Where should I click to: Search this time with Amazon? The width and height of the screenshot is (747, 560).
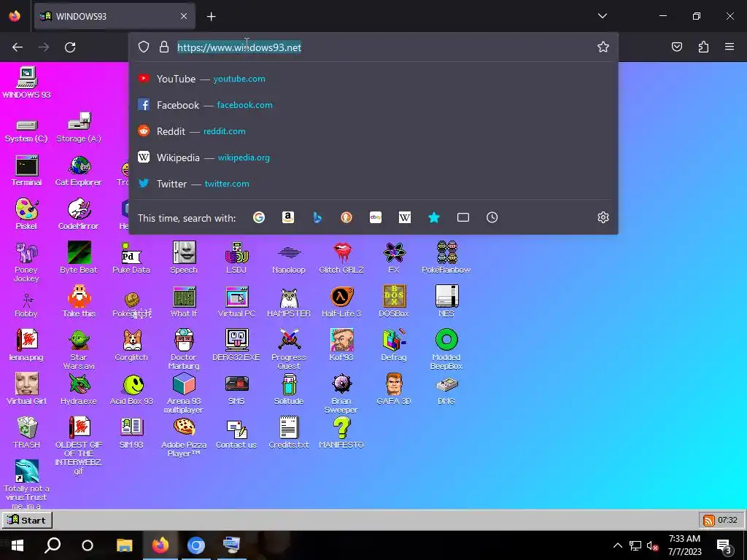287,217
